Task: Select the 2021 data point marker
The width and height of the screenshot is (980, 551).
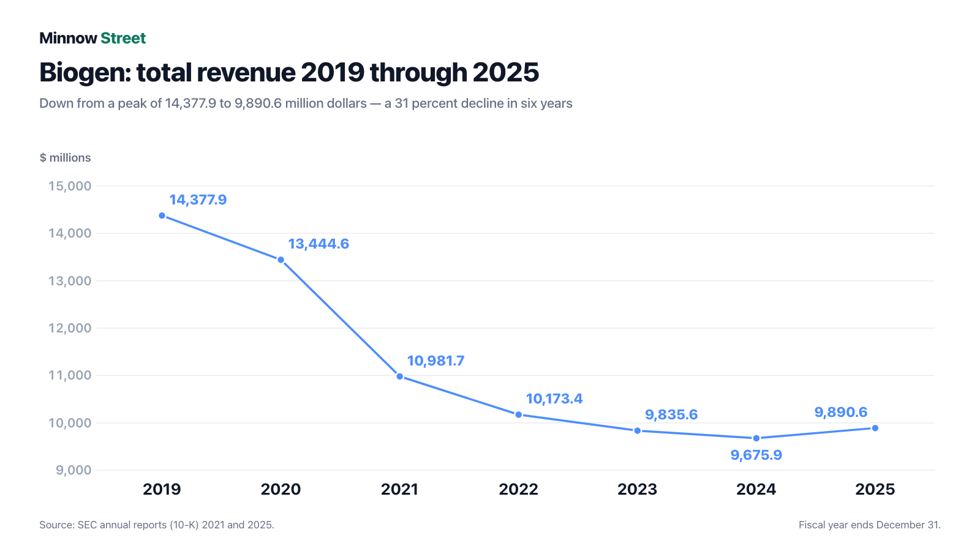Action: tap(399, 377)
